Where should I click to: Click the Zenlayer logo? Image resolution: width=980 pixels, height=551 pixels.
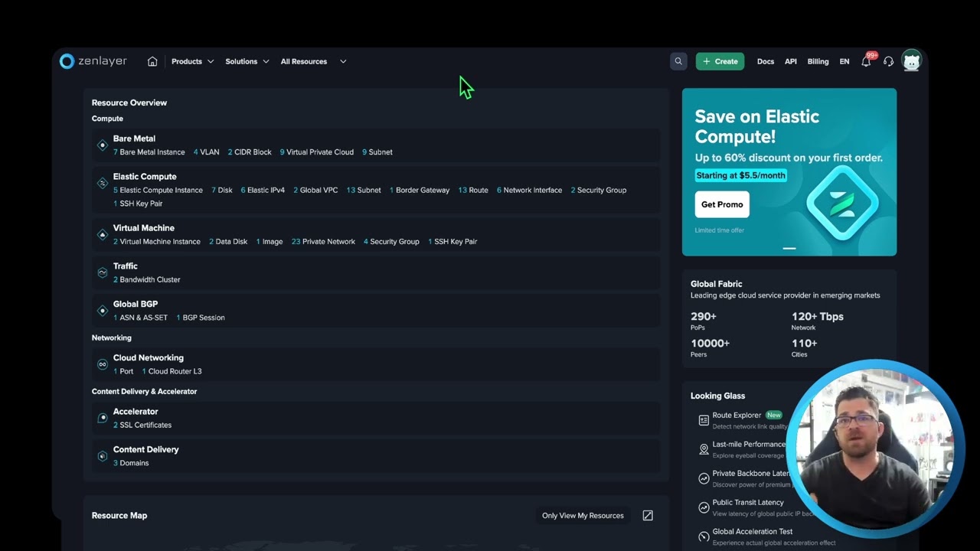[x=93, y=61]
